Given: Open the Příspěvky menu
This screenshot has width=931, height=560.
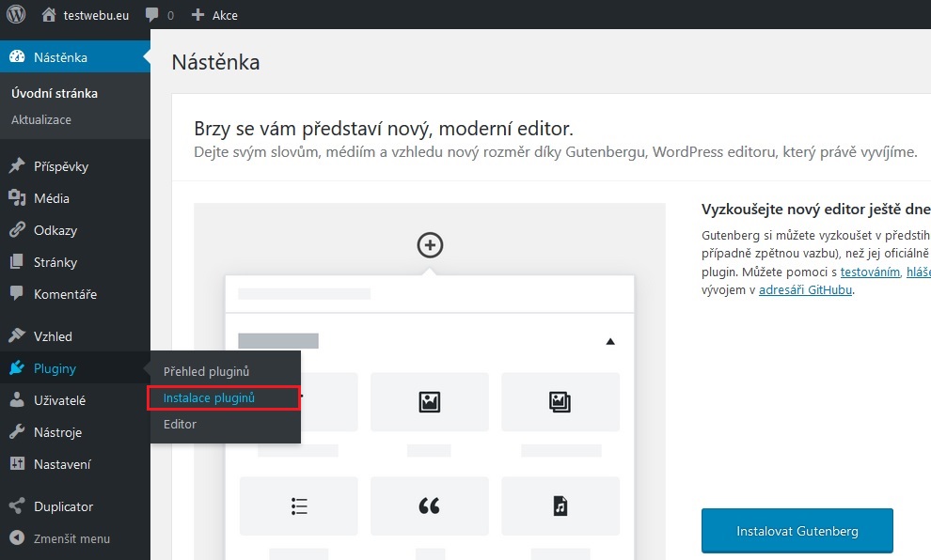Looking at the screenshot, I should [x=60, y=166].
